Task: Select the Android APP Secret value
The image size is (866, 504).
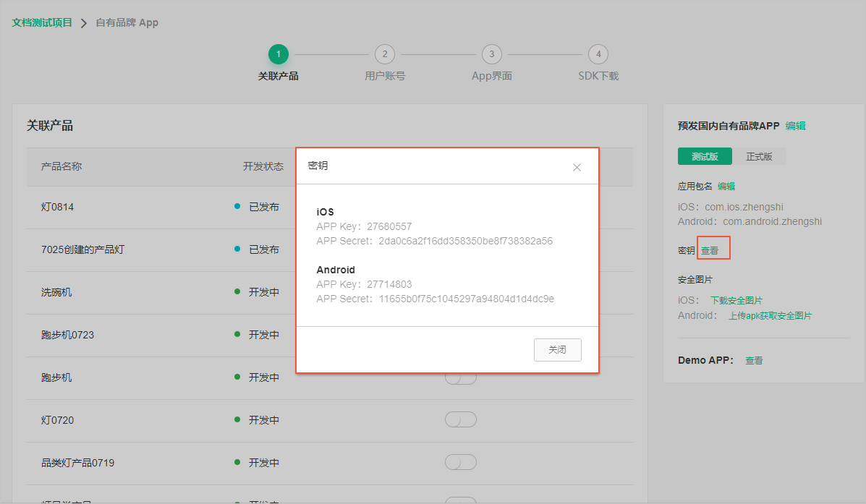Action: tap(466, 299)
